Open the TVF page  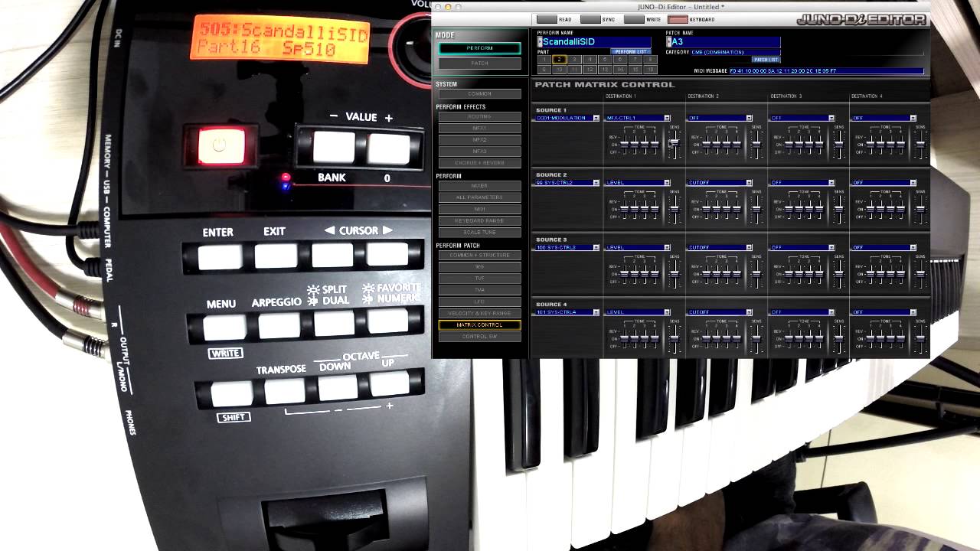(479, 279)
